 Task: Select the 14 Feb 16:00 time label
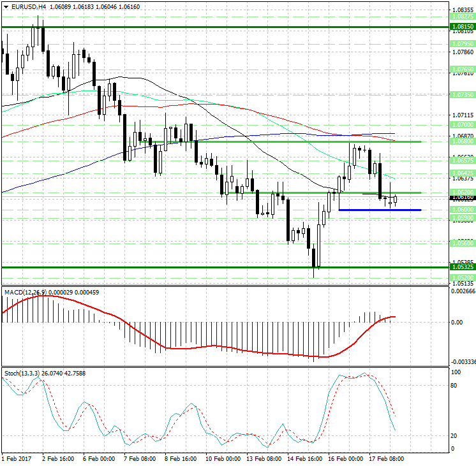click(306, 458)
